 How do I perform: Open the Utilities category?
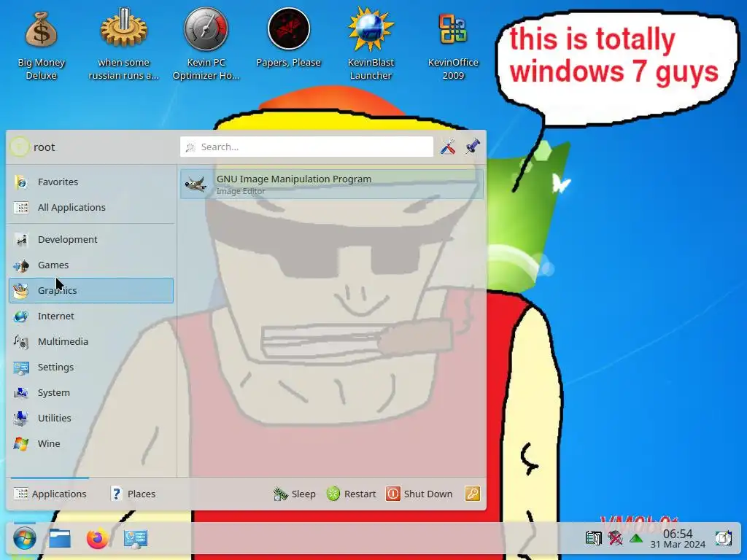91,418
